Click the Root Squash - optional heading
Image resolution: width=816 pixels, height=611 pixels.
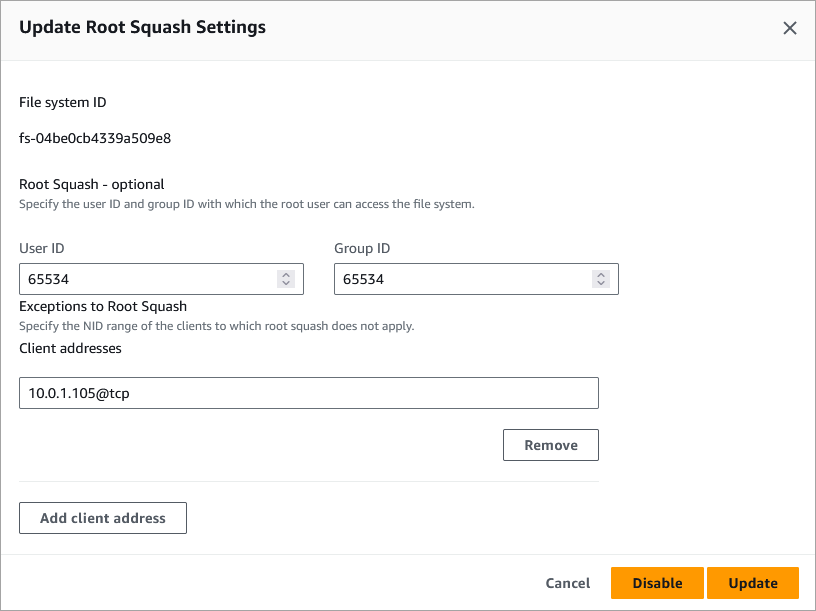point(91,184)
